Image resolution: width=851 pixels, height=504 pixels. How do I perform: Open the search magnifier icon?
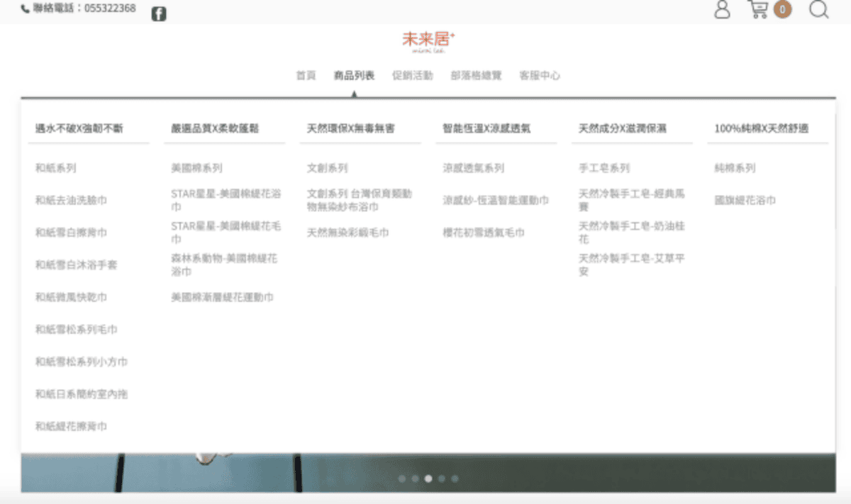click(x=819, y=9)
